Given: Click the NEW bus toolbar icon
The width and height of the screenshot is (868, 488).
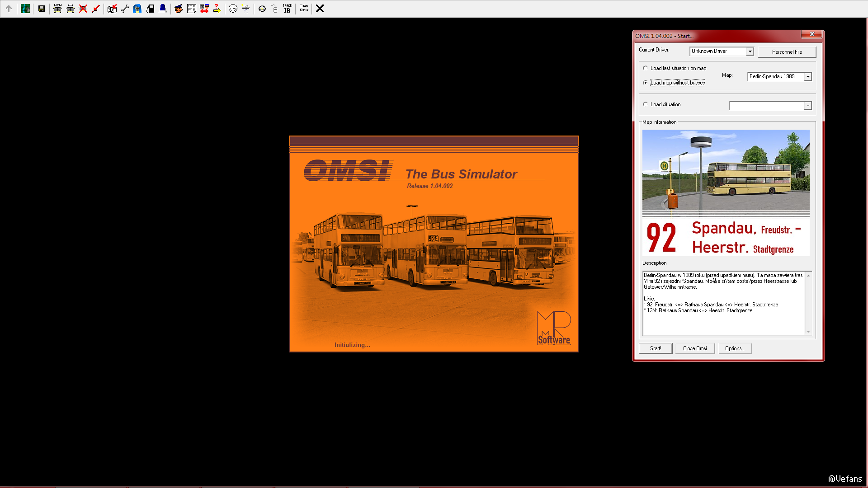Looking at the screenshot, I should coord(57,9).
